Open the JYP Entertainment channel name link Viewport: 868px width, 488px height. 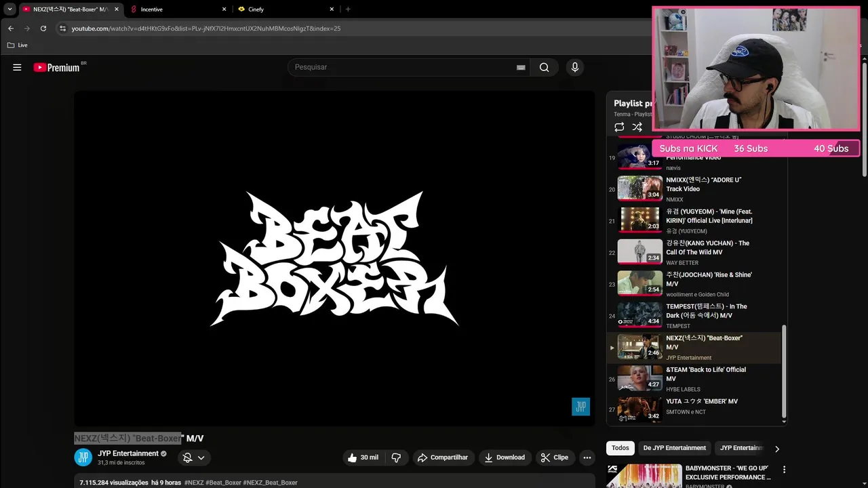128,453
